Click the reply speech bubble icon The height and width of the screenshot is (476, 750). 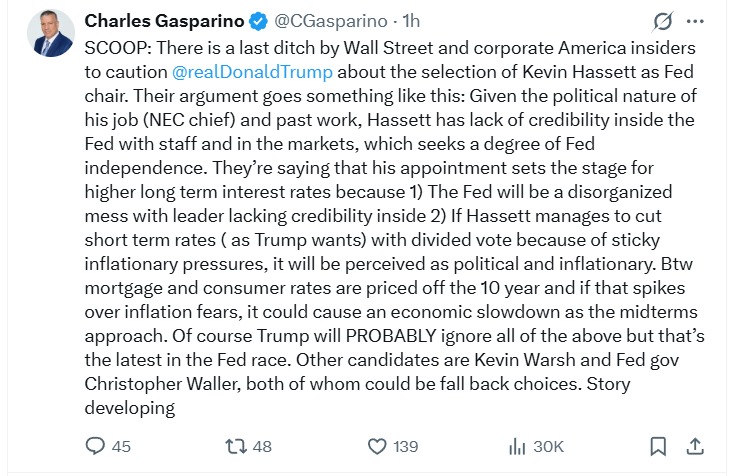pos(96,446)
